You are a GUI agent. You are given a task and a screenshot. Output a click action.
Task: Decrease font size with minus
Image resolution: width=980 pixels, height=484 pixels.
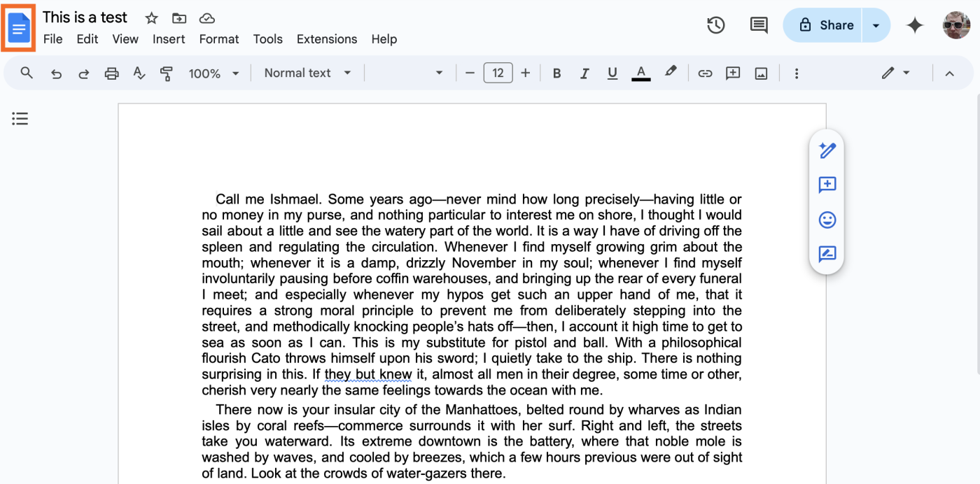(x=470, y=73)
